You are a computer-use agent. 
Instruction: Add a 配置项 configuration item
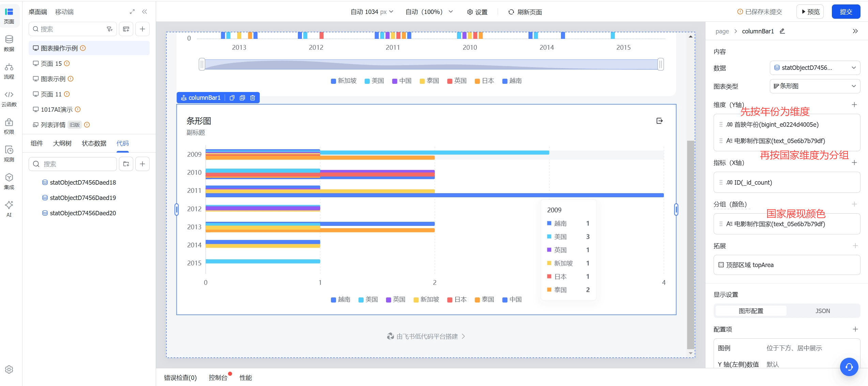pyautogui.click(x=855, y=329)
